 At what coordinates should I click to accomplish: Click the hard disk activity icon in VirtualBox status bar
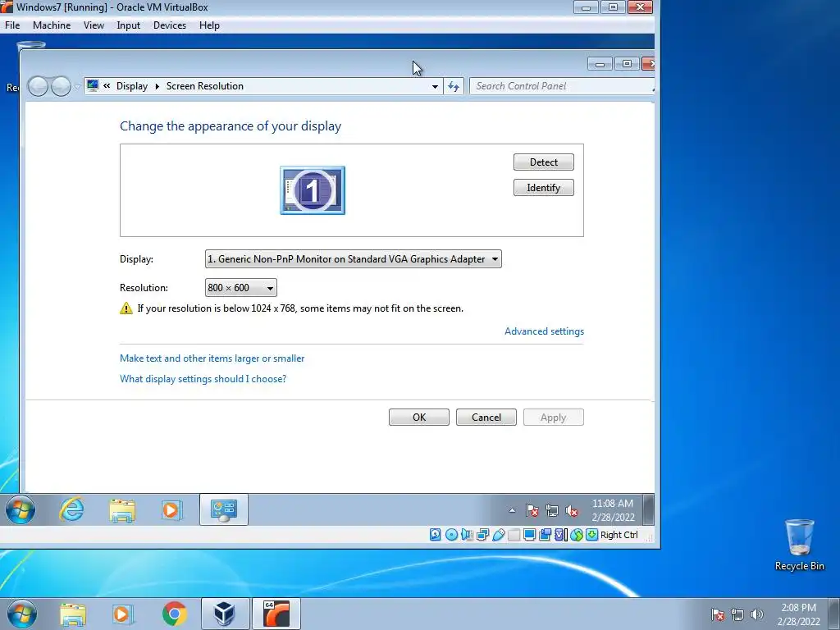(435, 535)
